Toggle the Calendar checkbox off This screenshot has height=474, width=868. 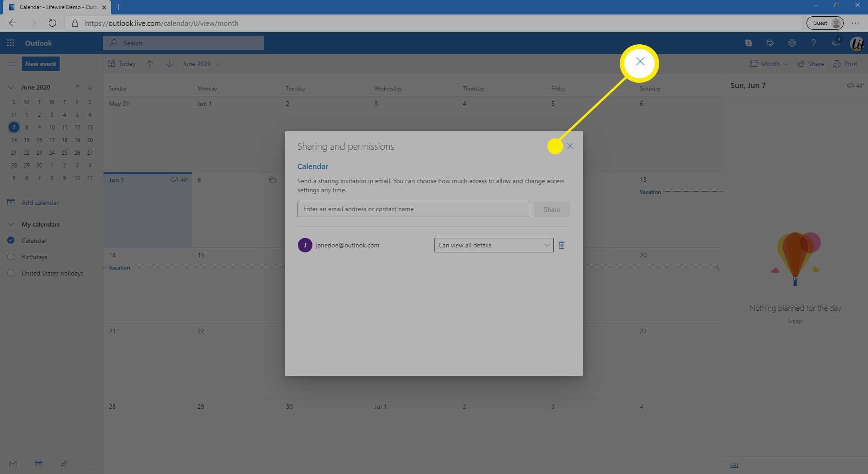(11, 240)
